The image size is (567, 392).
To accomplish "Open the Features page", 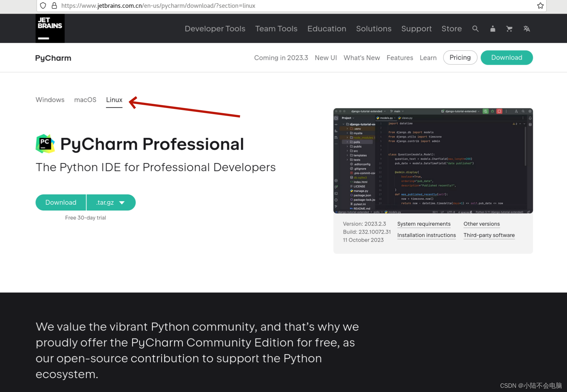I will point(400,58).
